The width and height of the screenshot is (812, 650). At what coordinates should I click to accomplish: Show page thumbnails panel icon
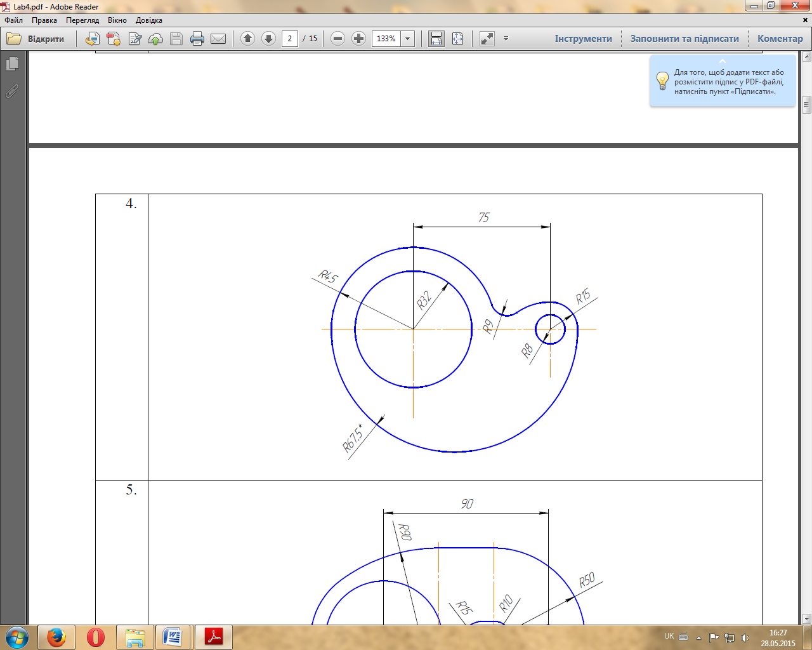click(x=12, y=64)
